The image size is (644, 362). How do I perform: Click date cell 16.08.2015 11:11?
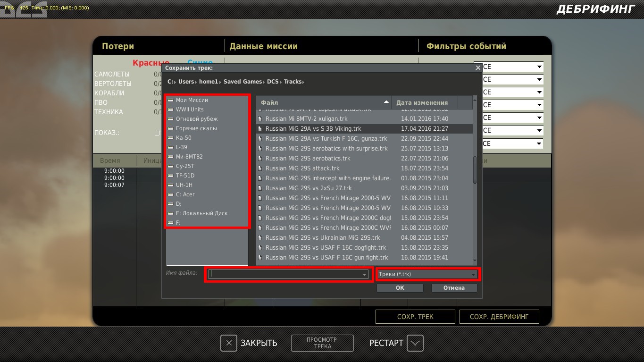[424, 198]
